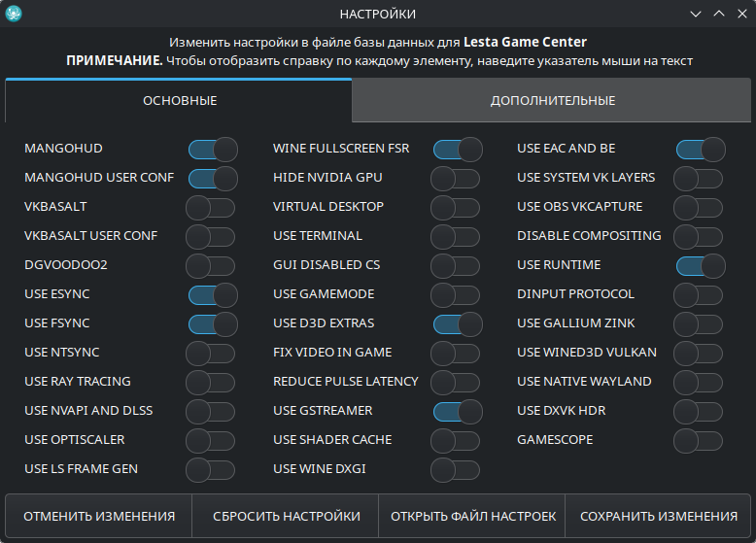Viewport: 756px width, 543px height.
Task: Close the settings window
Action: coord(741,14)
